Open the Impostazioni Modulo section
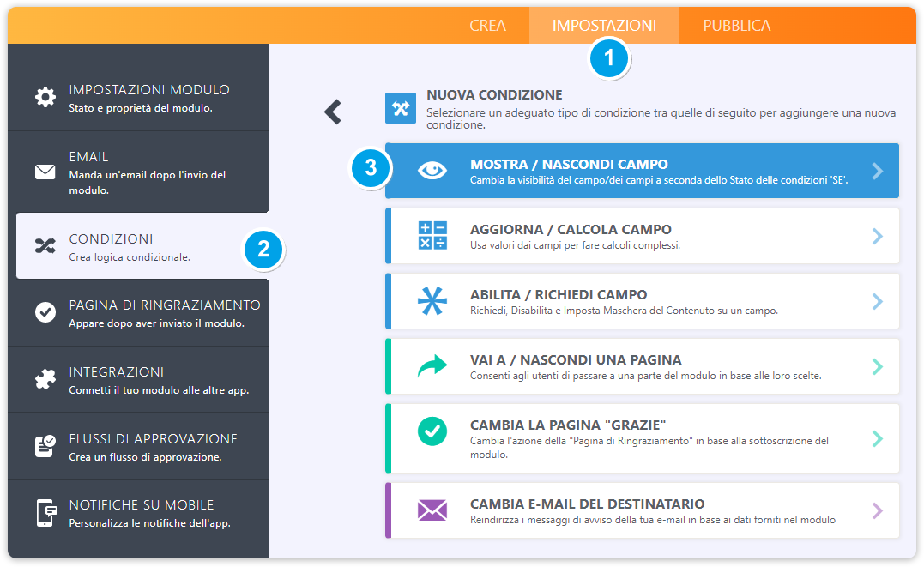This screenshot has width=924, height=567. pos(138,98)
